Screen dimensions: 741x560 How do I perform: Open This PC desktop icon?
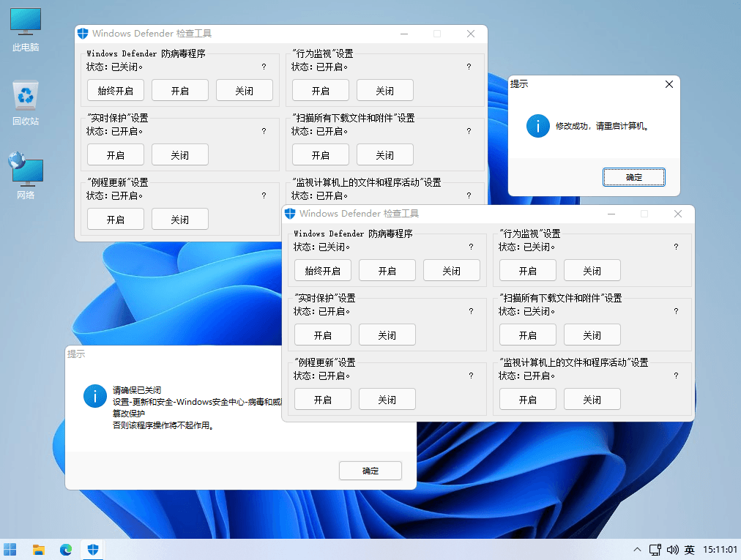coord(26,29)
